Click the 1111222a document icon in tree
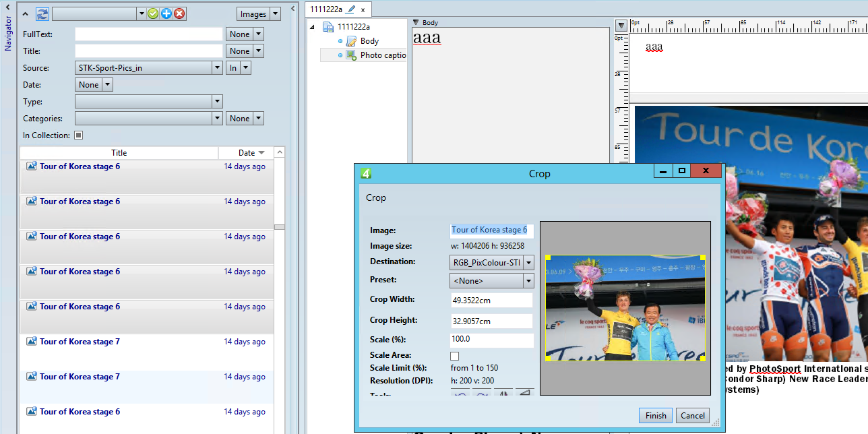Image resolution: width=868 pixels, height=434 pixels. click(x=328, y=27)
